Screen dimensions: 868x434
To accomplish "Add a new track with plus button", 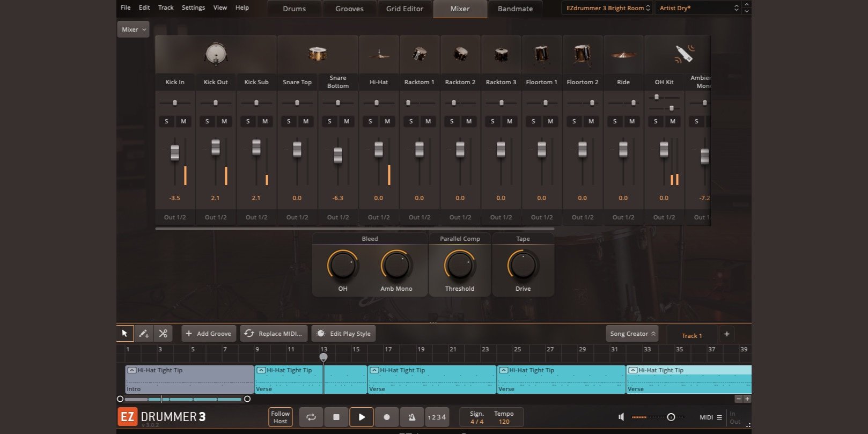I will click(x=726, y=334).
